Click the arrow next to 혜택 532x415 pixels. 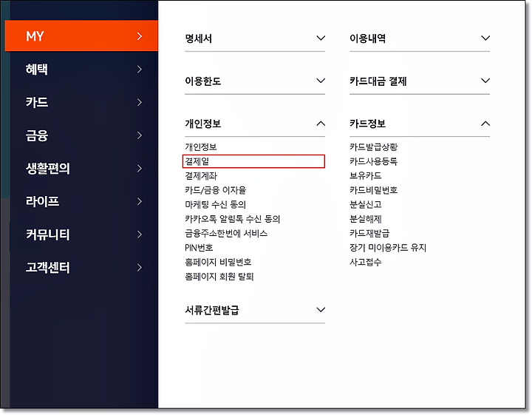coord(140,70)
